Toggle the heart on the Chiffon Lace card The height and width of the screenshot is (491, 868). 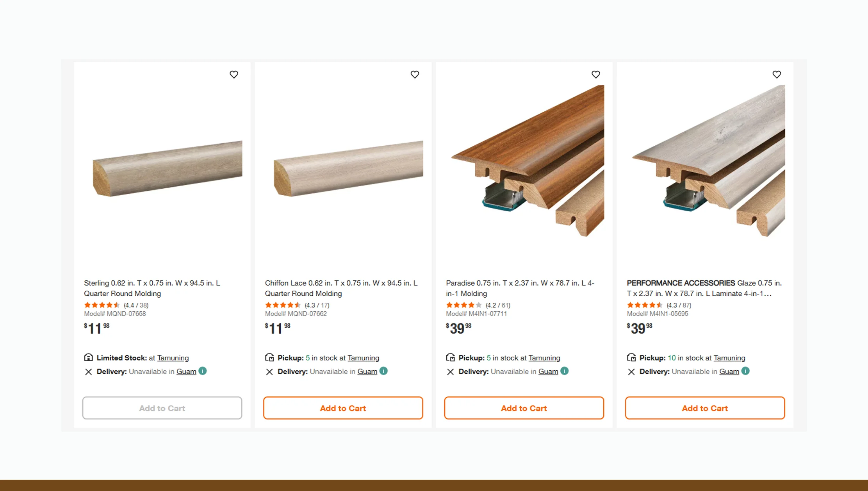(415, 74)
